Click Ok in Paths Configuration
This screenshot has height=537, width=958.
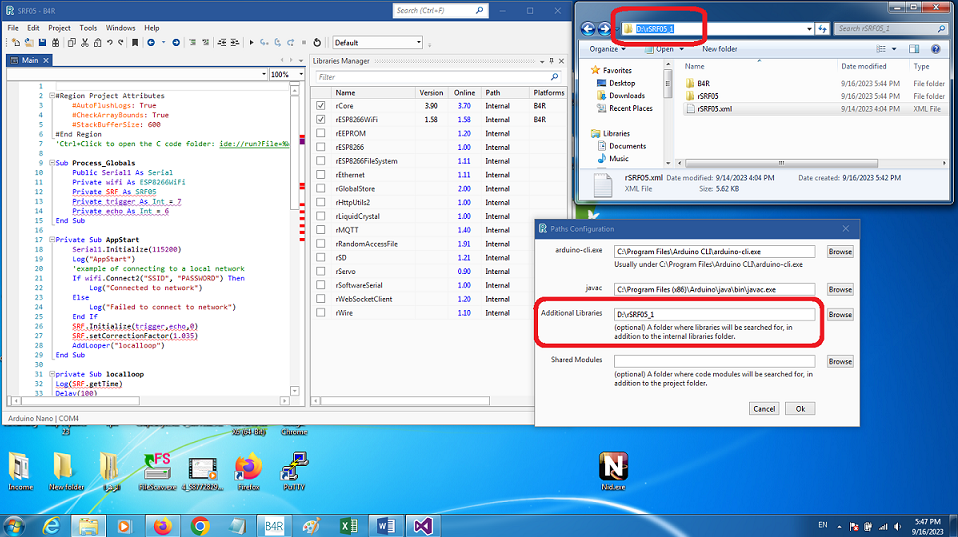(800, 409)
